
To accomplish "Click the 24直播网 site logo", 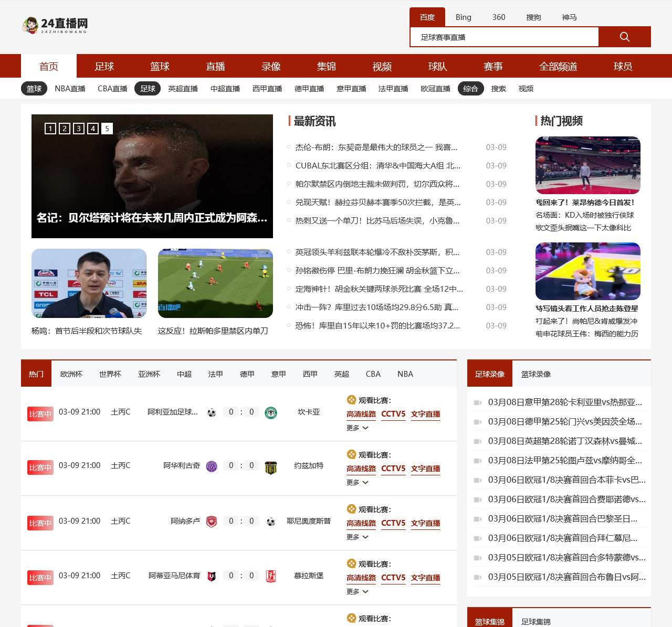I will pos(55,25).
